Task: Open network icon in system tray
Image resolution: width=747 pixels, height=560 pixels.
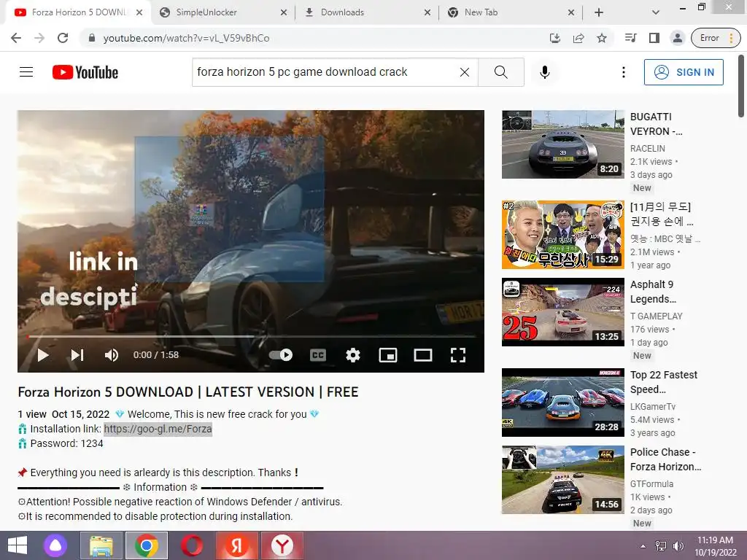Action: [661, 546]
